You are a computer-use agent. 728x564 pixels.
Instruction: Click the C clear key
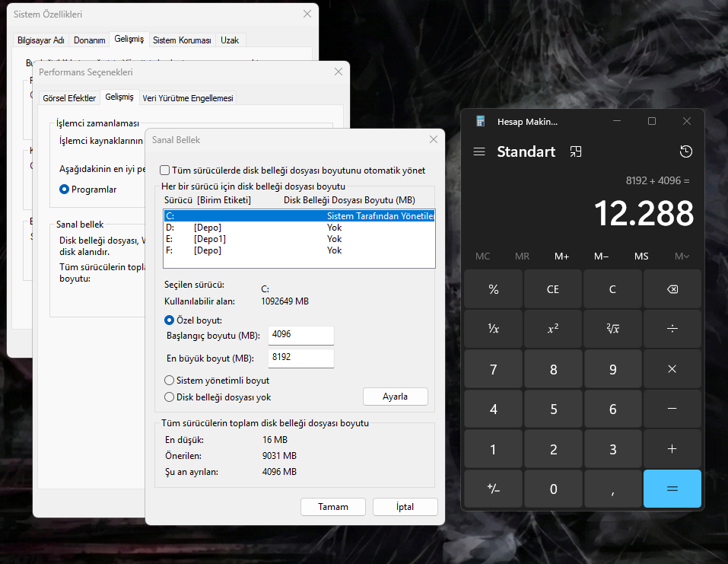coord(612,289)
